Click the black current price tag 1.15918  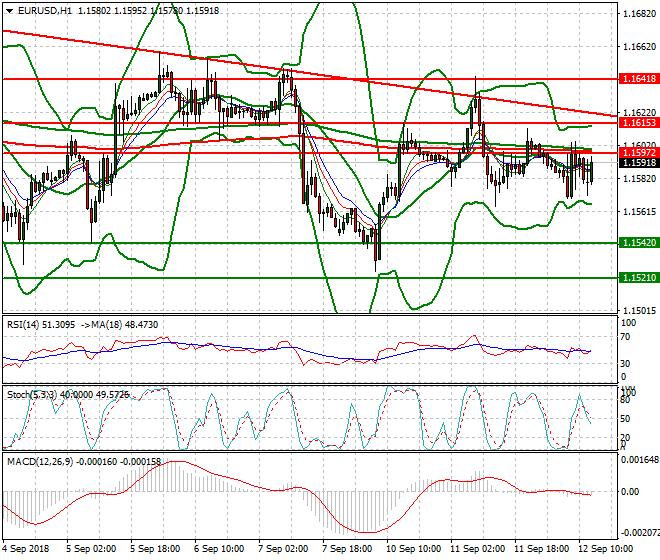(637, 162)
